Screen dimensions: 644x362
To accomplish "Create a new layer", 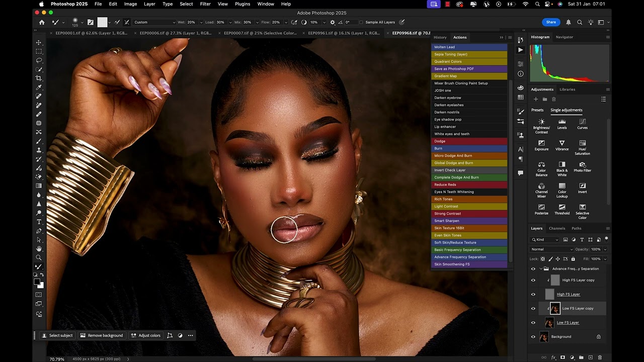I will 591,357.
